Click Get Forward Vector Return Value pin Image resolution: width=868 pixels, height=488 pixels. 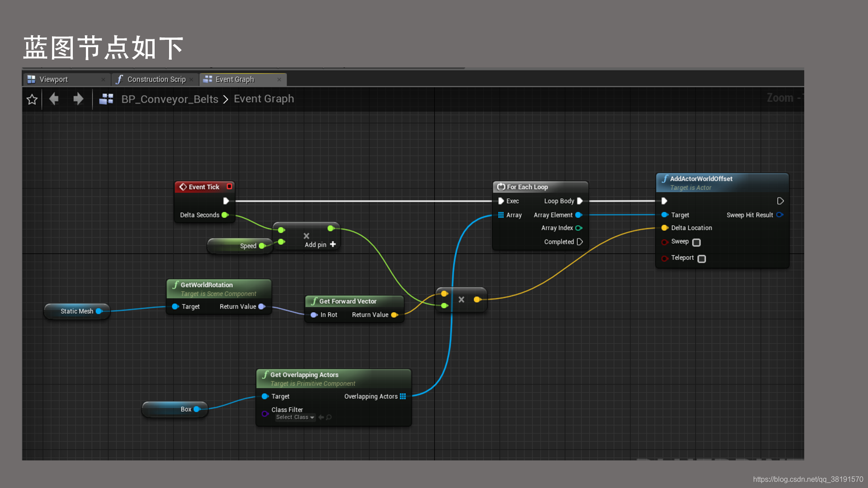point(394,315)
